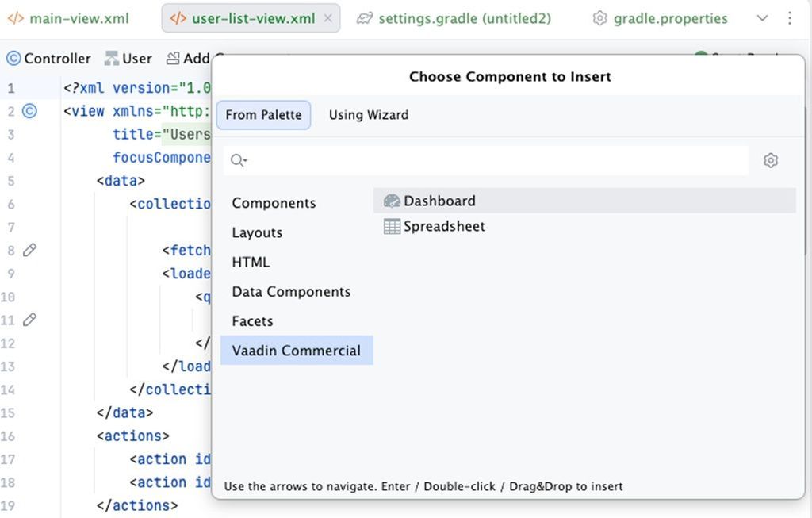Viewport: 812px width, 518px height.
Task: Expand the hidden editor tabs dropdown
Action: click(x=762, y=18)
